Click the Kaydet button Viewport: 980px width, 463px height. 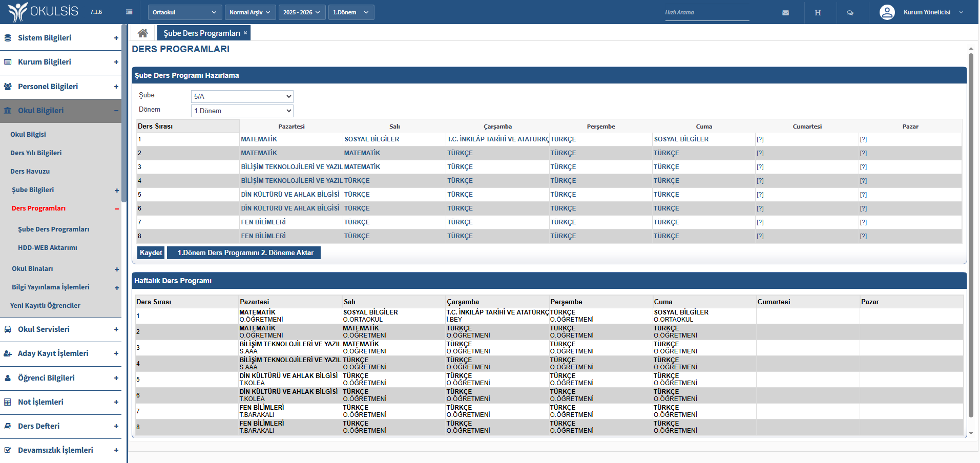click(x=151, y=253)
